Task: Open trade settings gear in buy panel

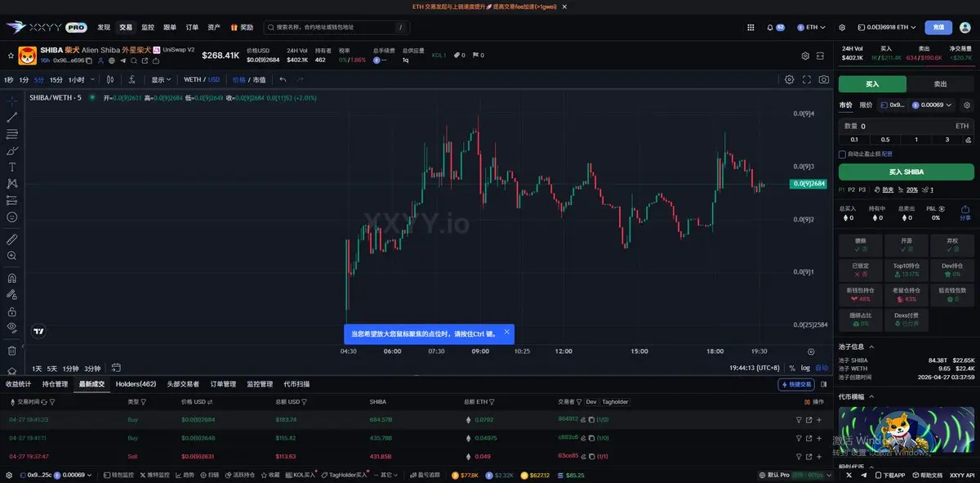Action: [967, 105]
